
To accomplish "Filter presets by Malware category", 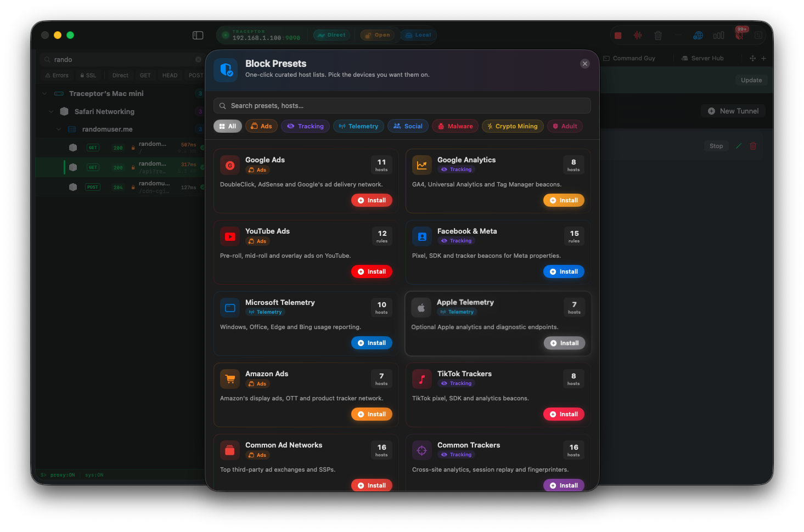I will pos(456,126).
